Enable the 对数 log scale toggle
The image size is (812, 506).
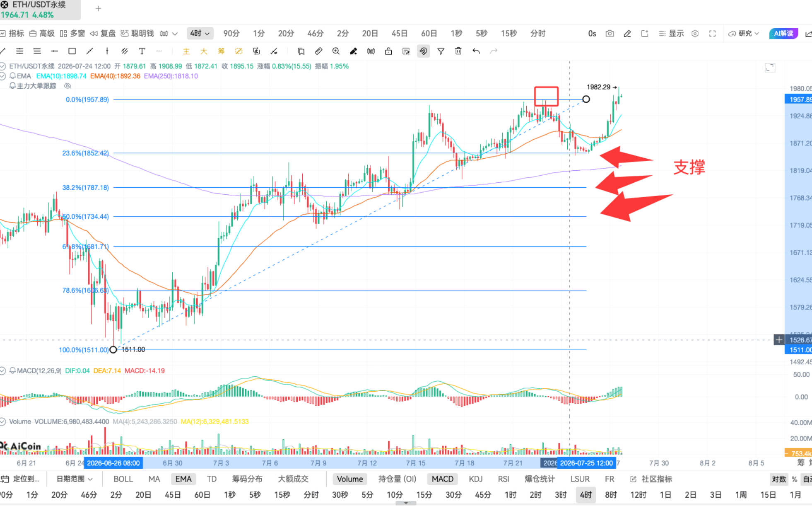point(778,479)
